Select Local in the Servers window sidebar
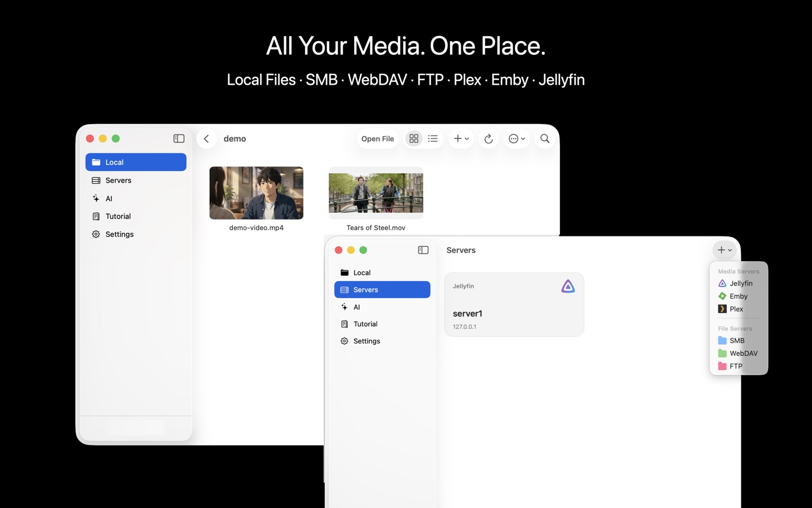 point(382,273)
